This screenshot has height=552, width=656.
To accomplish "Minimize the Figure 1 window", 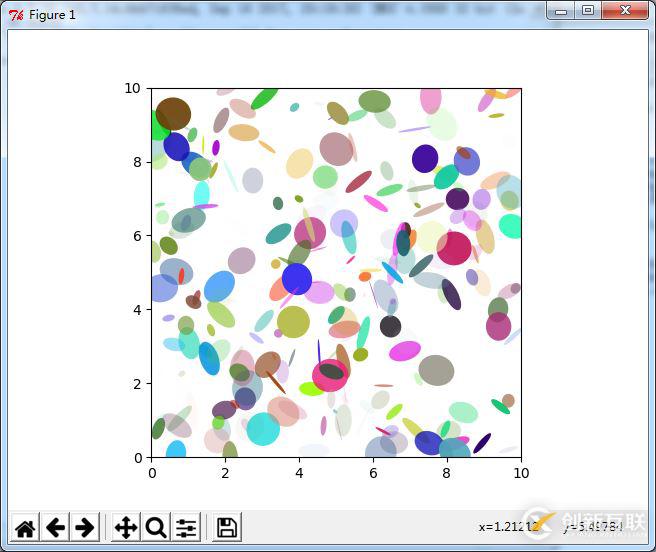I will [x=561, y=11].
